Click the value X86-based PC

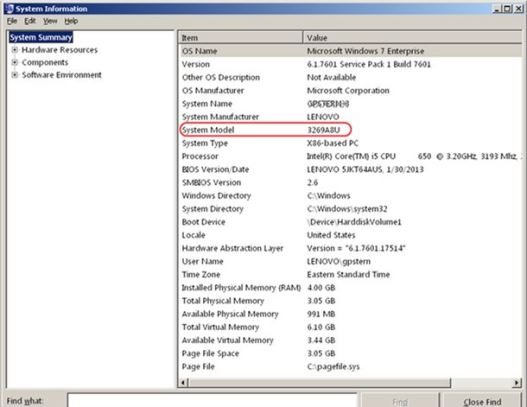point(332,143)
